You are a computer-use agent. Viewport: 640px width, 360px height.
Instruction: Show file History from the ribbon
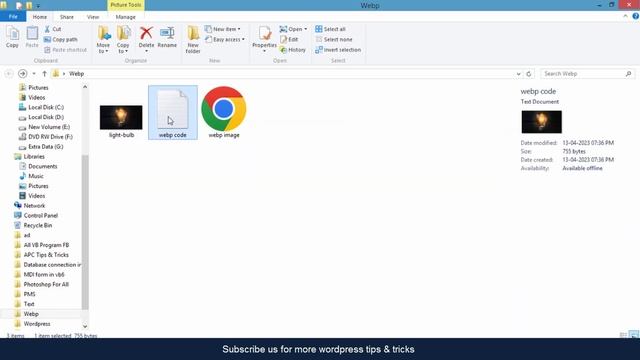pos(293,50)
